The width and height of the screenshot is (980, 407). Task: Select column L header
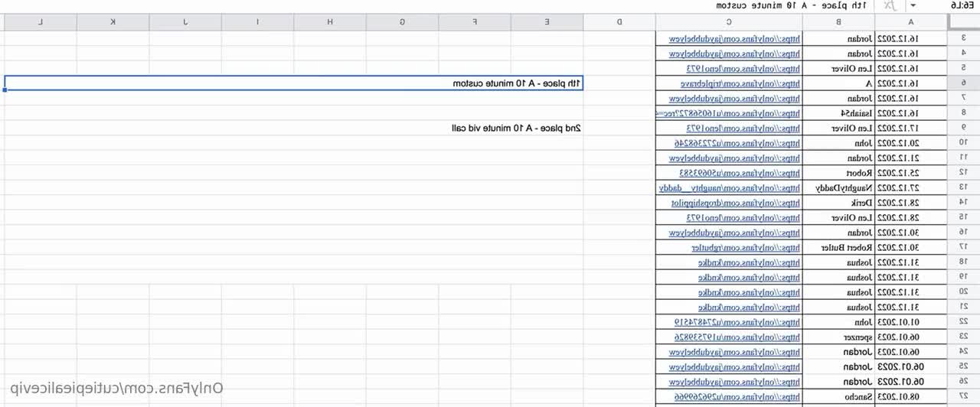click(41, 21)
